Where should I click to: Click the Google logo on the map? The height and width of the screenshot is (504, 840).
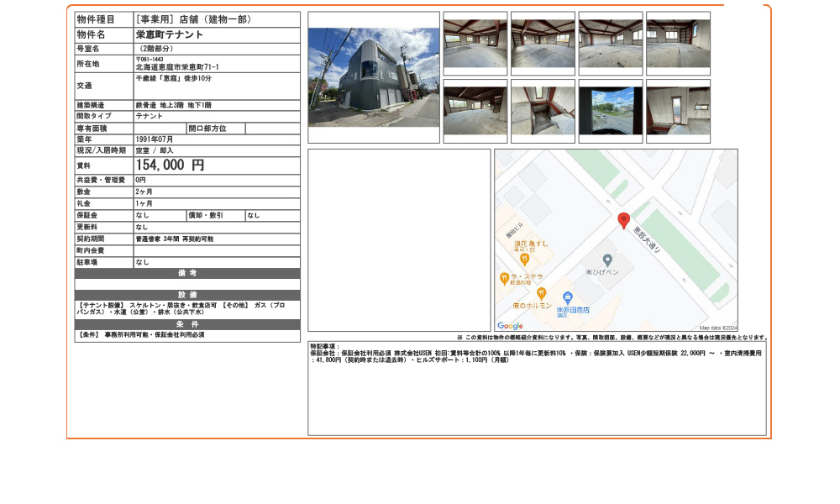pyautogui.click(x=510, y=326)
